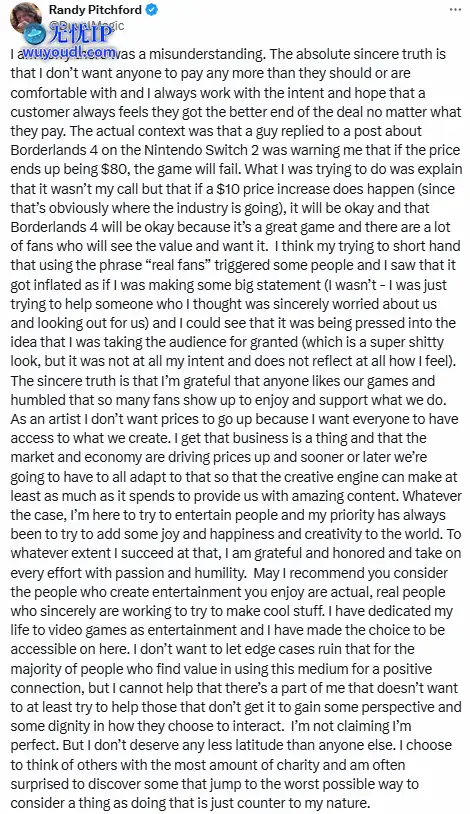Click the quoted phrase "real fans"
Image resolution: width=470 pixels, height=814 pixels.
179,265
